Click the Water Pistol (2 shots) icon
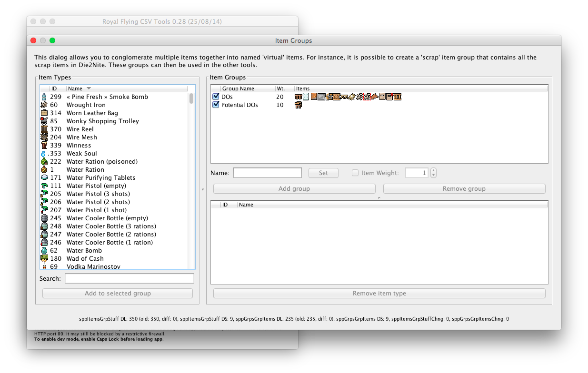Screen dimensions: 588x373 44,202
